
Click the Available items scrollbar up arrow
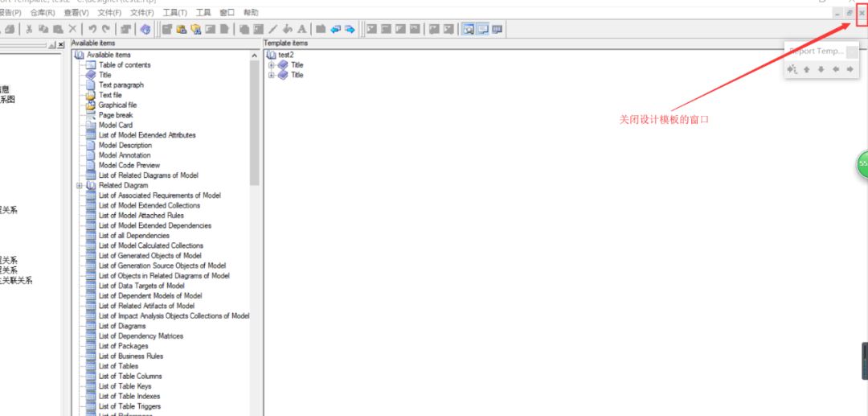255,56
